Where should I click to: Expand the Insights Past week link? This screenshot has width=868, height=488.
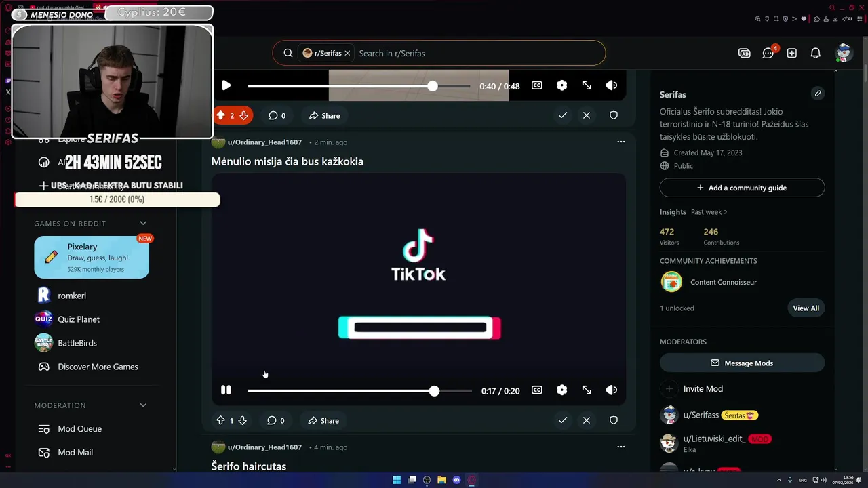[709, 212]
